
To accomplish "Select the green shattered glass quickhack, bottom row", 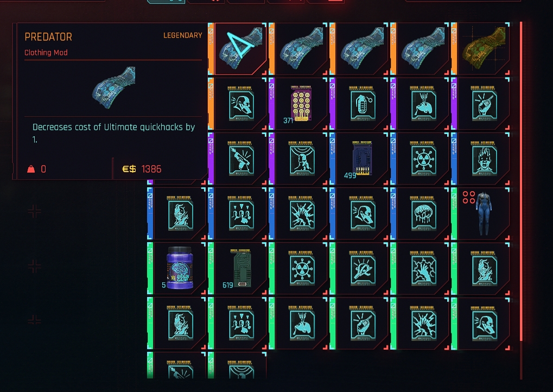I will 423,323.
